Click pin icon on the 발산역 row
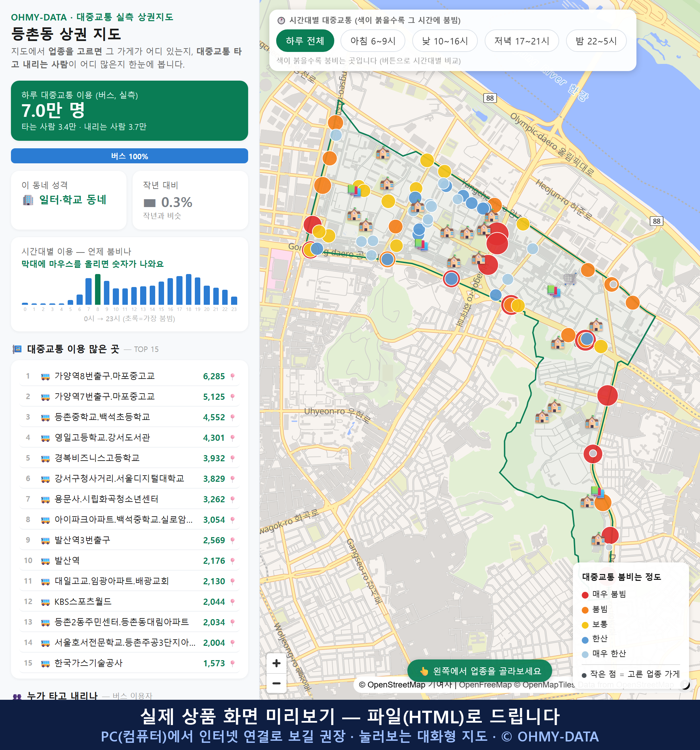The height and width of the screenshot is (750, 700). click(x=232, y=561)
